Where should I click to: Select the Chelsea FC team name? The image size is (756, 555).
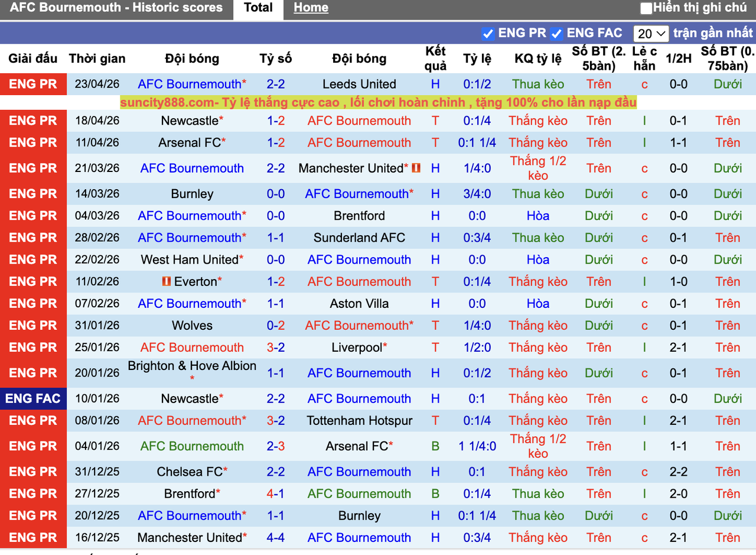190,472
